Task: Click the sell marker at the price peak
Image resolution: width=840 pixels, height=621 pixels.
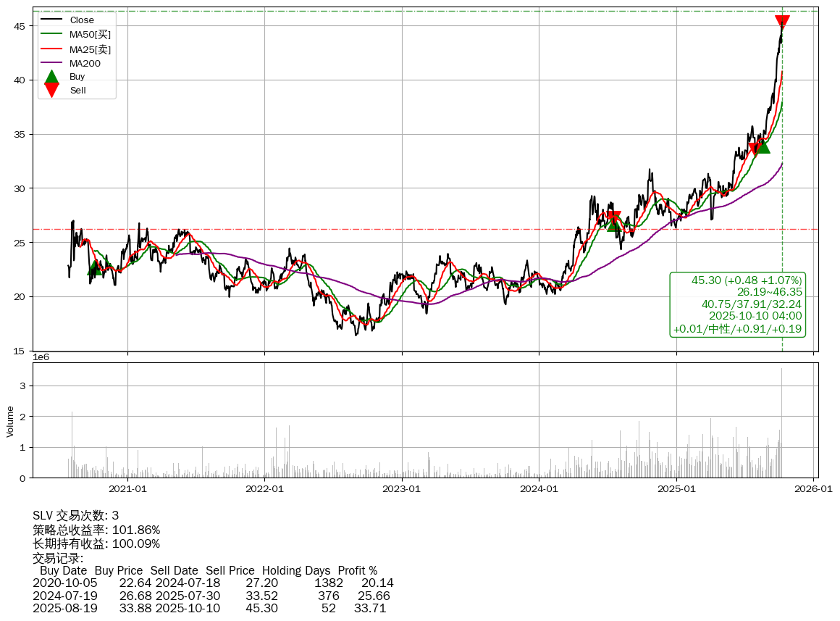Action: pos(782,22)
